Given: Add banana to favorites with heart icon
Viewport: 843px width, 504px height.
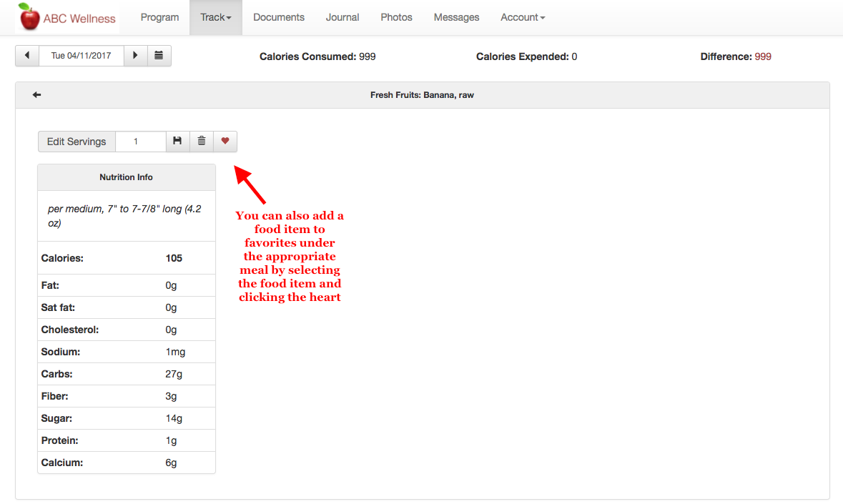Looking at the screenshot, I should (x=225, y=142).
